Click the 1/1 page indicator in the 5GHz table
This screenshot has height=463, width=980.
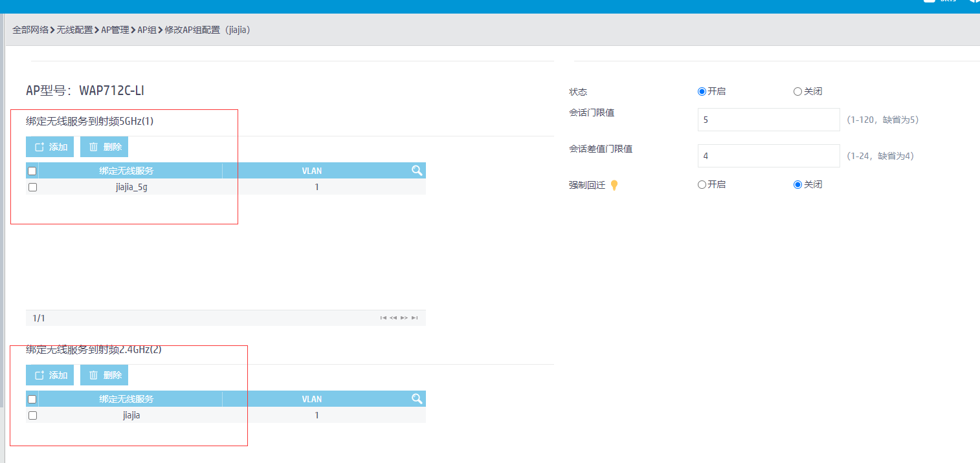[39, 318]
